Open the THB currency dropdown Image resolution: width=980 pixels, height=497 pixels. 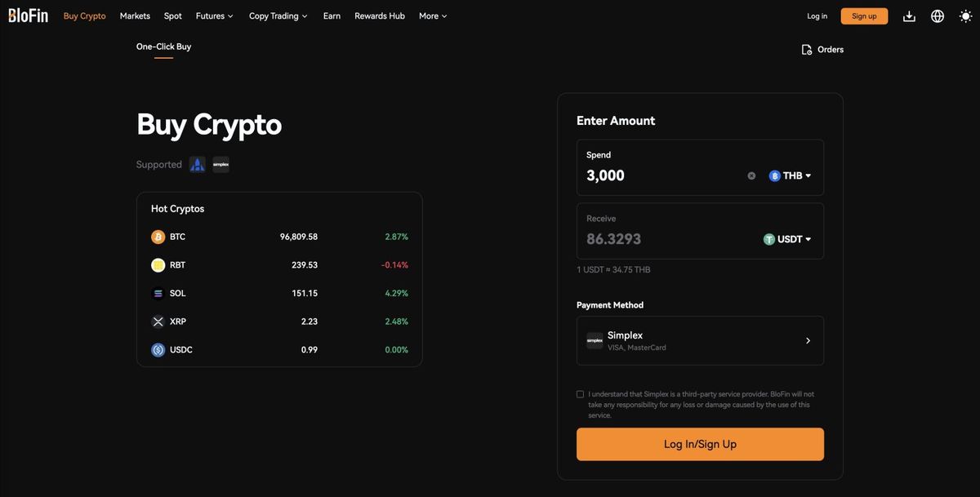pyautogui.click(x=791, y=175)
